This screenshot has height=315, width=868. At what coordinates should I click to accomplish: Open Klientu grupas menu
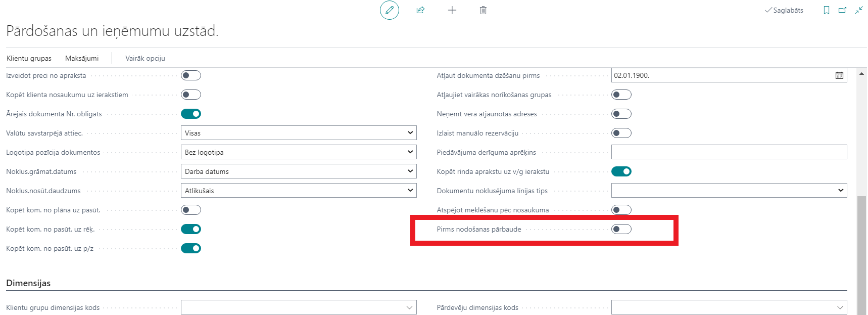29,58
